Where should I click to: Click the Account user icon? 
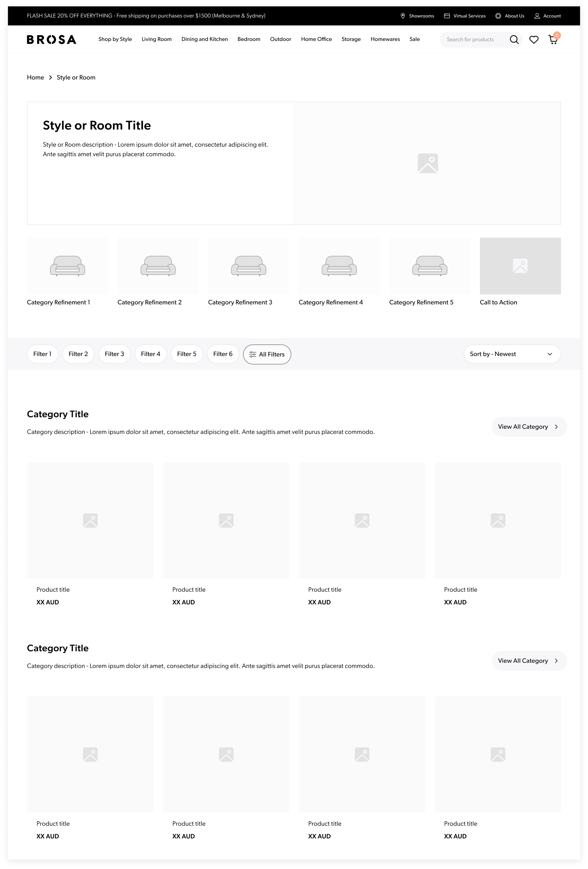click(x=537, y=16)
